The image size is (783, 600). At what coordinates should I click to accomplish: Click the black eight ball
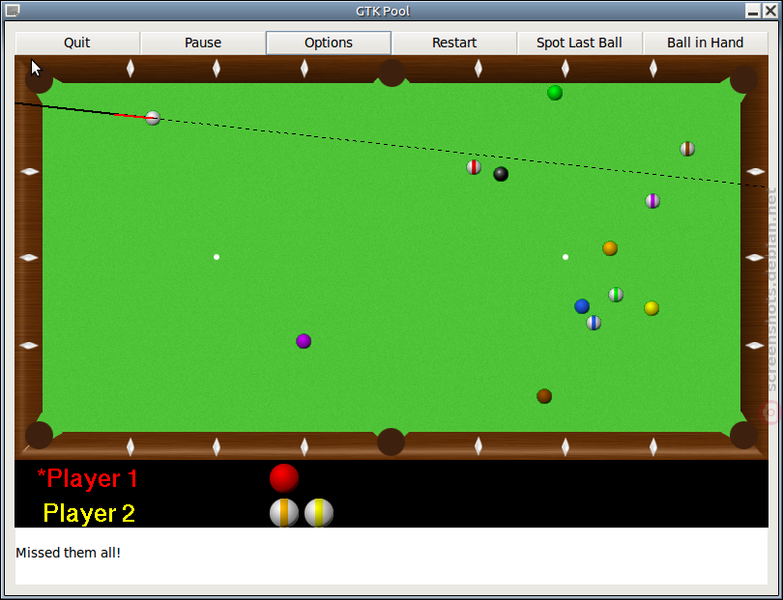[x=501, y=174]
